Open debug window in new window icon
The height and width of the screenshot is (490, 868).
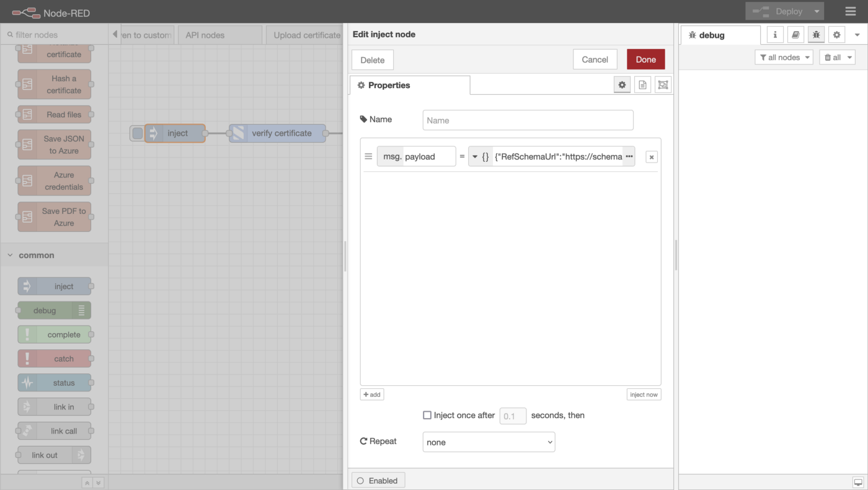tap(857, 482)
